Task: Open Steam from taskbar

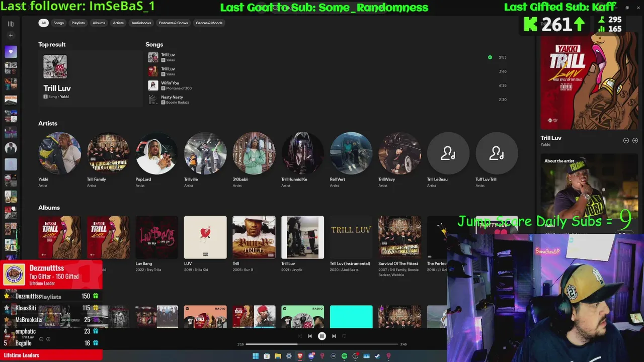Action: 377,356
